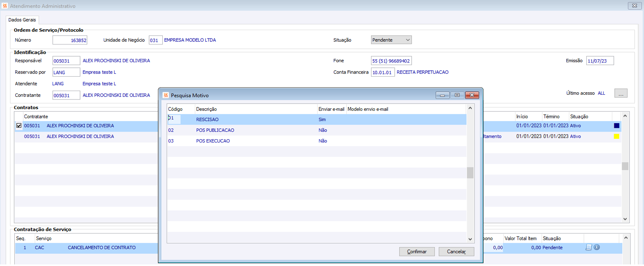Uncheck the first contract row checkbox

[x=19, y=126]
